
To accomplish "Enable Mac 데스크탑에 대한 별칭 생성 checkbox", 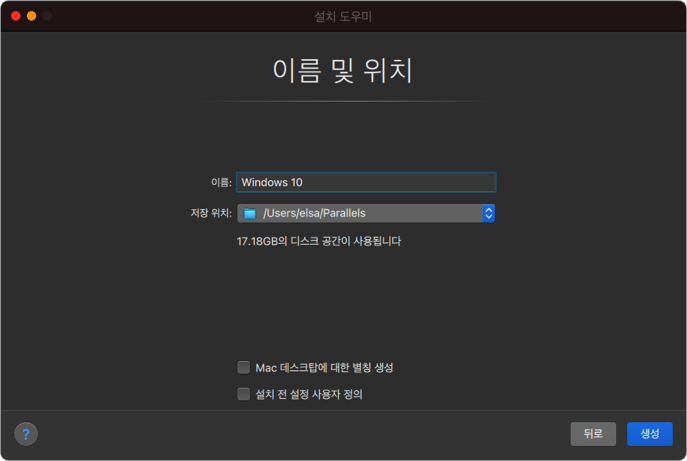I will click(243, 367).
